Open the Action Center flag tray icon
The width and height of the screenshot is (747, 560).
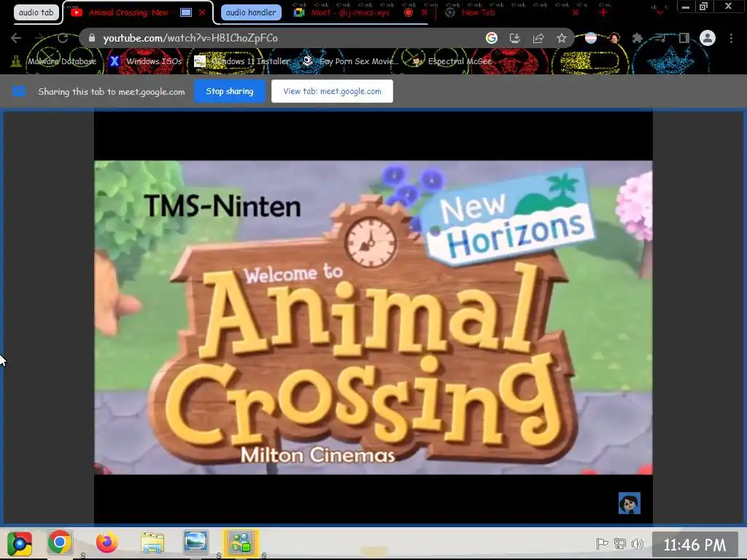(602, 543)
